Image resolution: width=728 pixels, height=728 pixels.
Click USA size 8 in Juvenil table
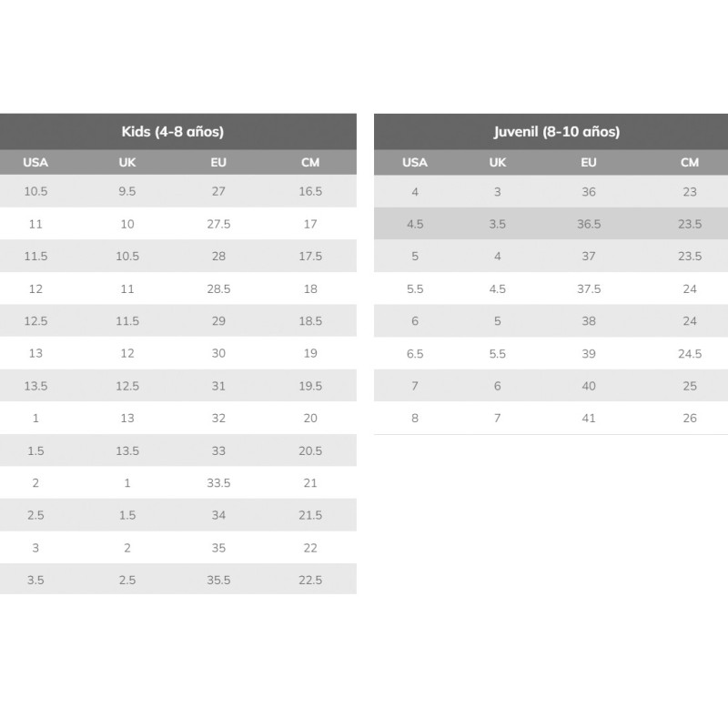click(415, 418)
